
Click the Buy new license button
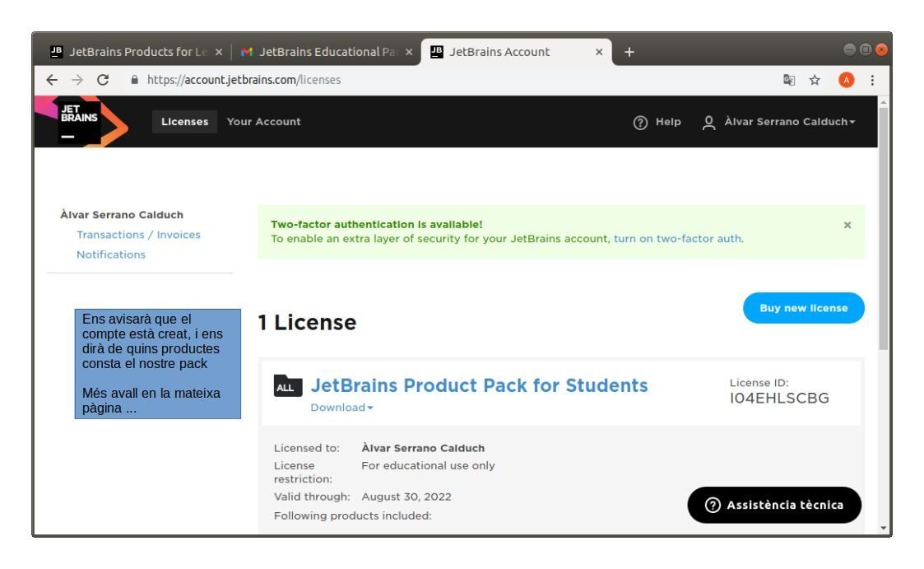804,308
